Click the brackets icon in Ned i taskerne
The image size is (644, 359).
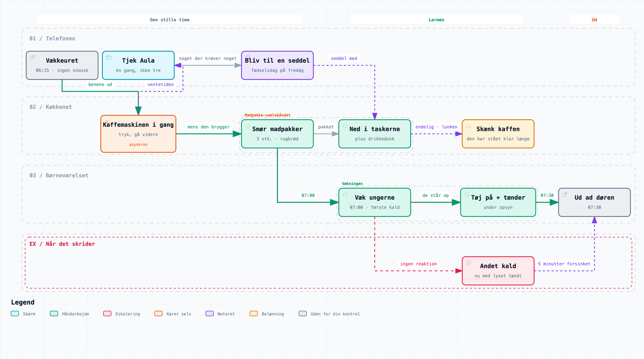click(x=345, y=126)
